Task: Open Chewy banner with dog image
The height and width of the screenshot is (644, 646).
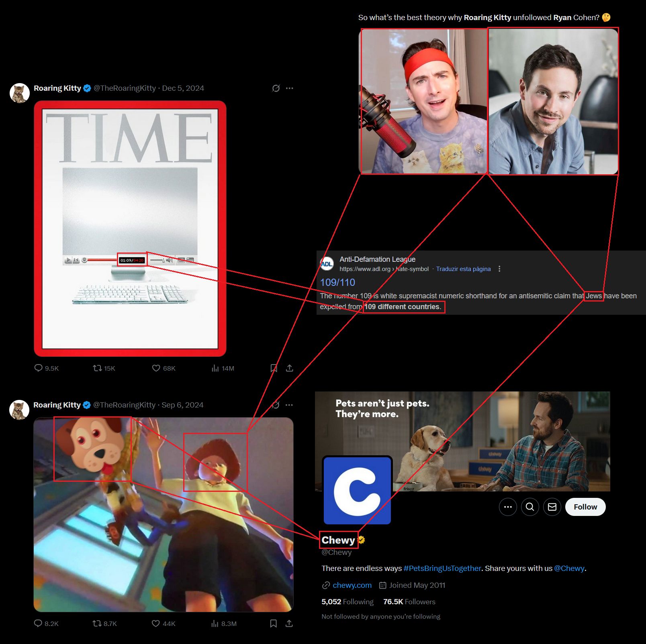Action: point(462,441)
